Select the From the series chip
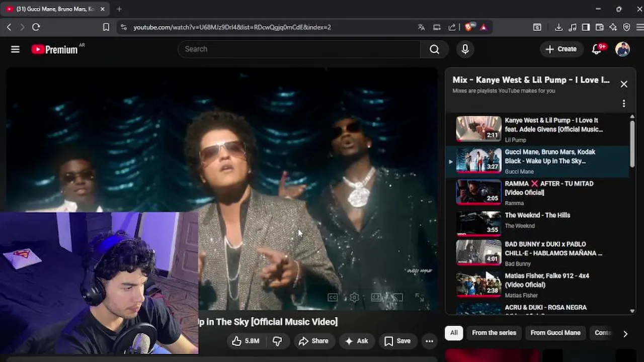Image resolution: width=644 pixels, height=362 pixels. coord(494,333)
